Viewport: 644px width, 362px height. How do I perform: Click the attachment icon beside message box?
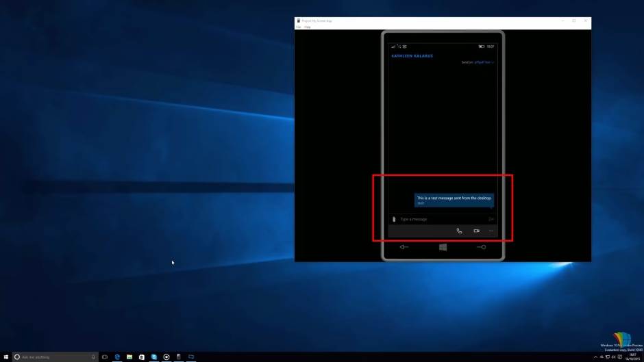[394, 219]
